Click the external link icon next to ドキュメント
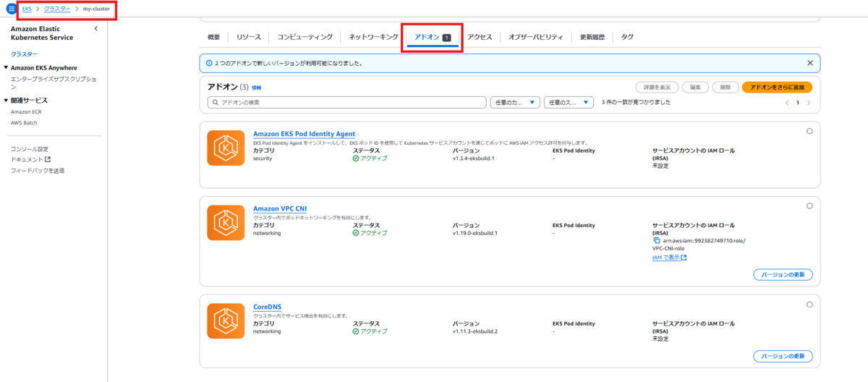 tap(48, 160)
